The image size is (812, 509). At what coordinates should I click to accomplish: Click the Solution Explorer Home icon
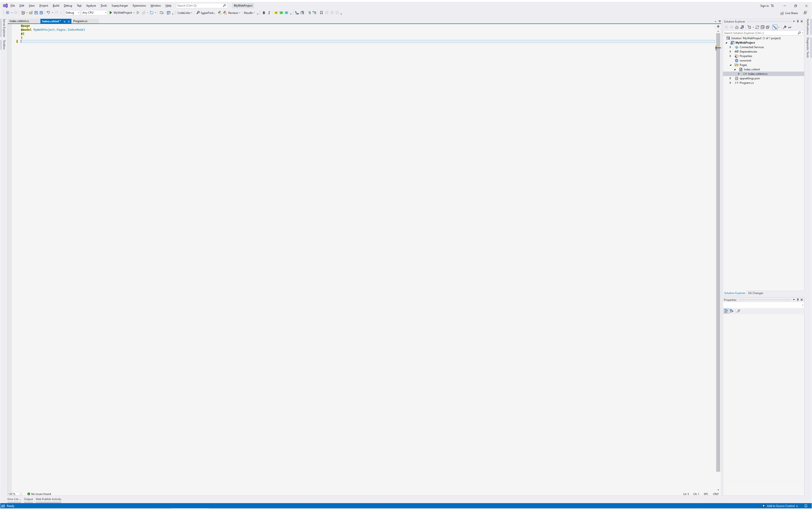point(737,27)
